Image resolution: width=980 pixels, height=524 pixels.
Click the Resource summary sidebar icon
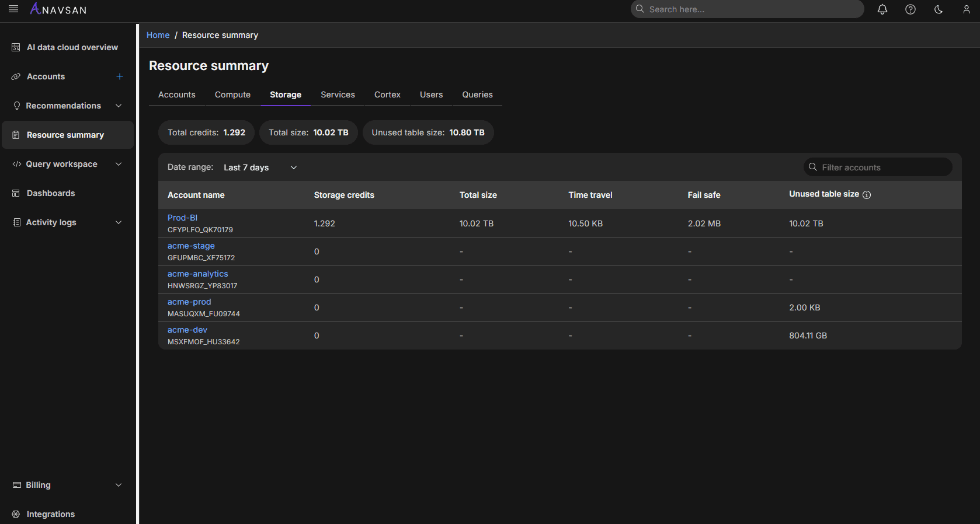pos(16,135)
